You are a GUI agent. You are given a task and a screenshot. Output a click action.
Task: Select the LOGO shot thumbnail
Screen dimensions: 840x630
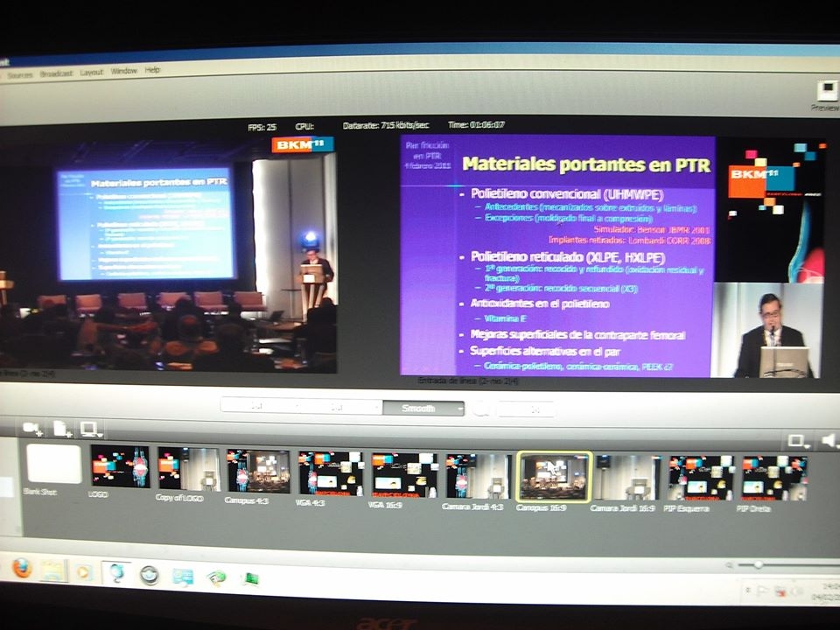tap(120, 466)
